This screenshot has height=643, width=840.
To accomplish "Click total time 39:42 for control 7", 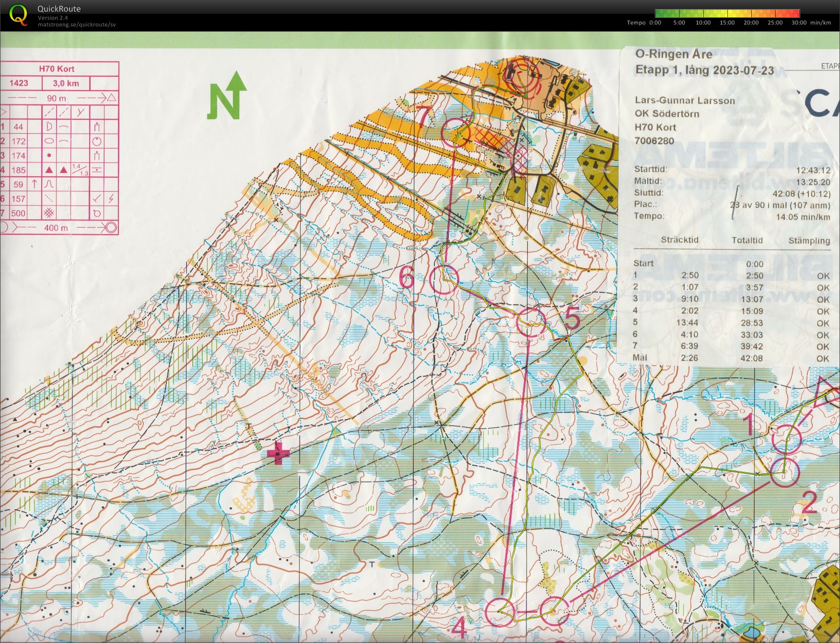I will [x=752, y=346].
